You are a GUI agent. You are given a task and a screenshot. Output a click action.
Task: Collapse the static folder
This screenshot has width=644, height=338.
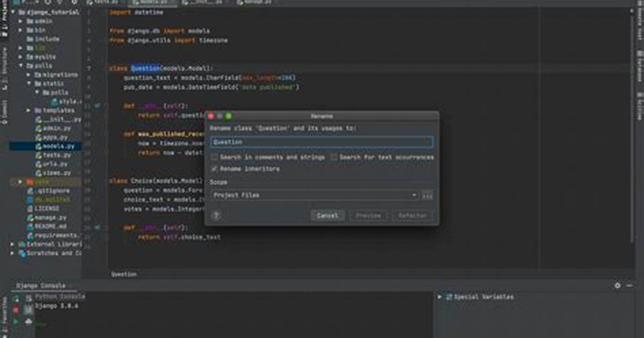[x=29, y=83]
